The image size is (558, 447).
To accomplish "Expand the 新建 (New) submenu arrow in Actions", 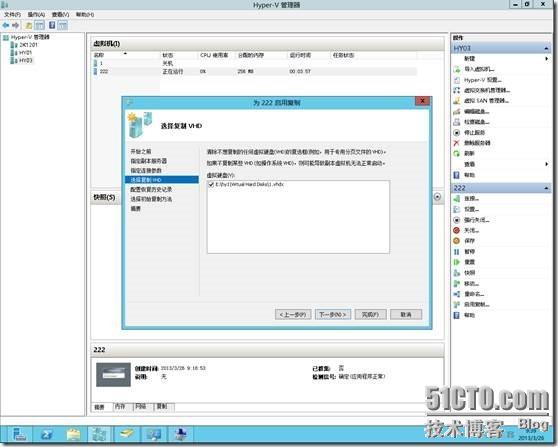I will click(x=547, y=58).
